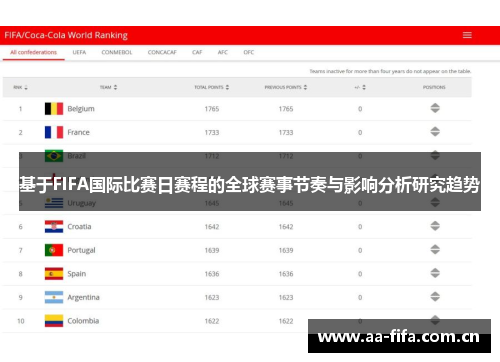500x362 pixels.
Task: Open the hamburger menu in red header
Action: point(467,35)
